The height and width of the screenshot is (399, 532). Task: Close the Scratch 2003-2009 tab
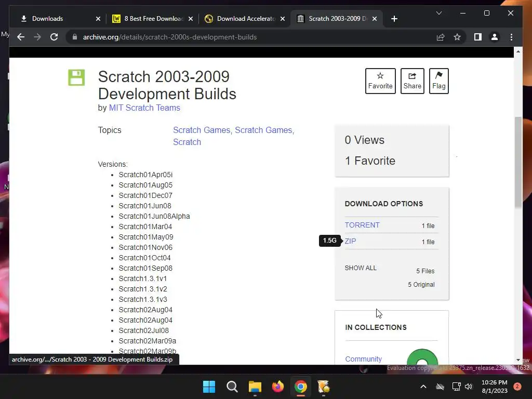[x=375, y=19]
